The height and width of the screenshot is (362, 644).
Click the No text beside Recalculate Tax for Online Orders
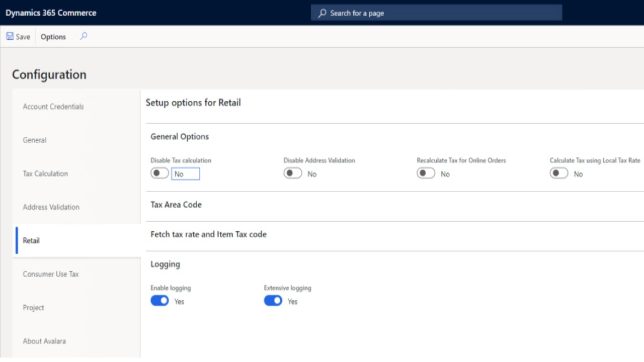[x=445, y=174]
